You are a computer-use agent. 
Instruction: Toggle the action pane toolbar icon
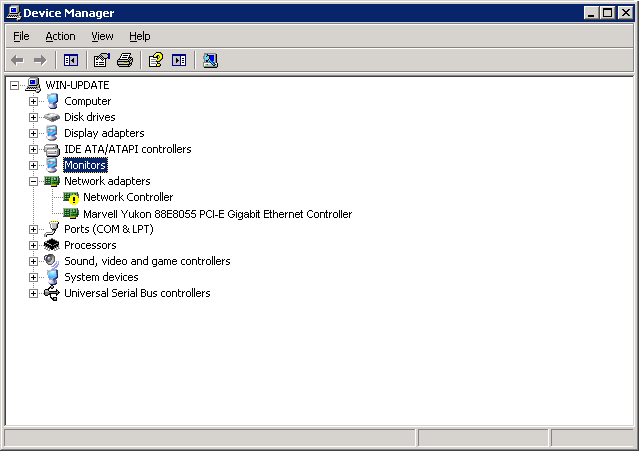[x=179, y=60]
